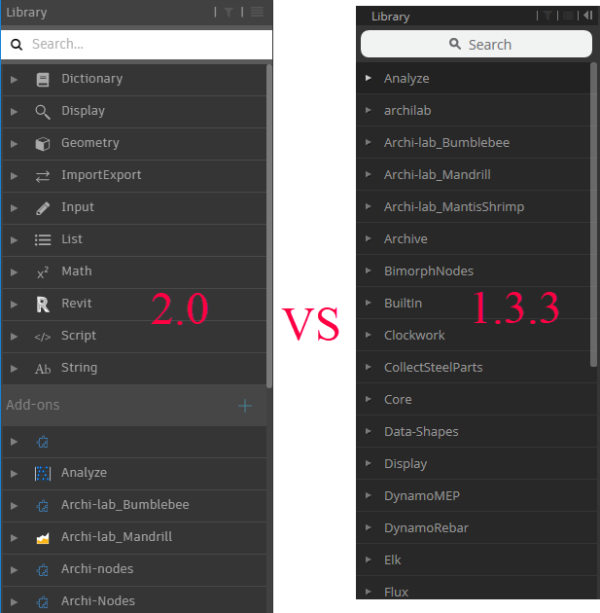Select Data-Shapes in the right library
600x613 pixels.
click(x=421, y=432)
